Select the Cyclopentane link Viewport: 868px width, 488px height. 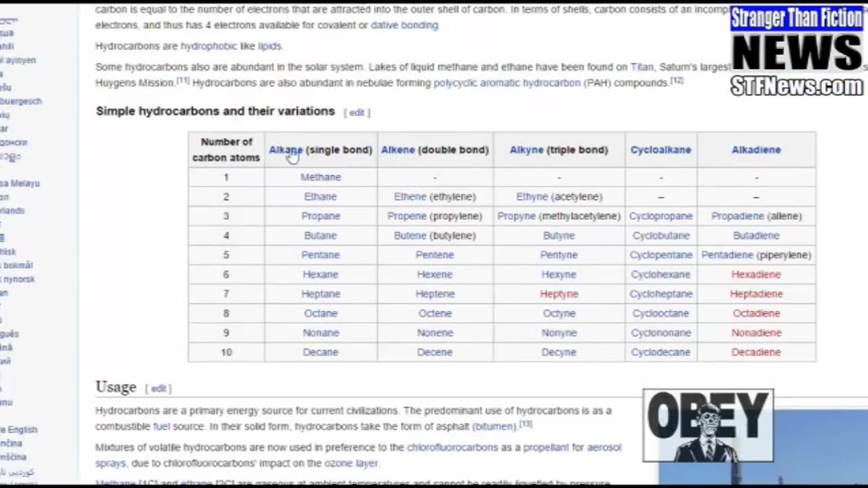click(661, 255)
